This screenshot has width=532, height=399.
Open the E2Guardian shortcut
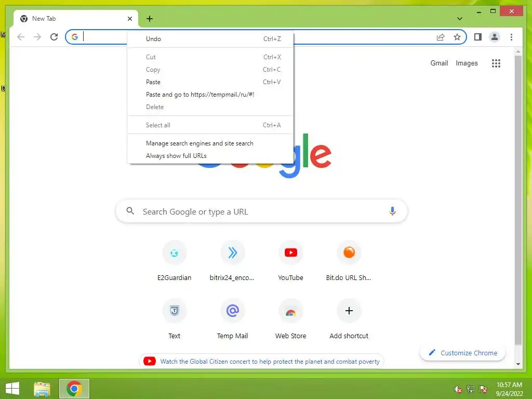point(175,261)
